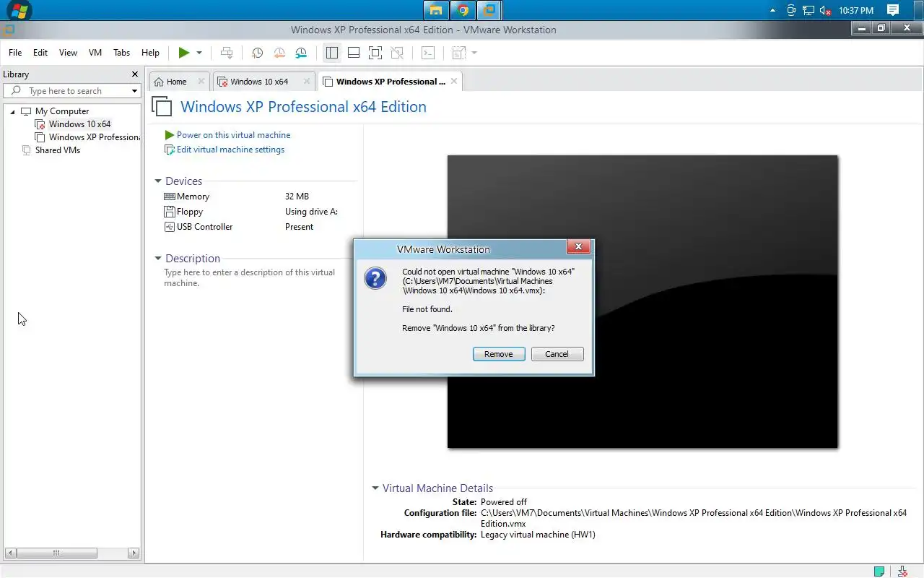The width and height of the screenshot is (924, 578).
Task: Click the Remove button in dialog
Action: [x=499, y=354]
